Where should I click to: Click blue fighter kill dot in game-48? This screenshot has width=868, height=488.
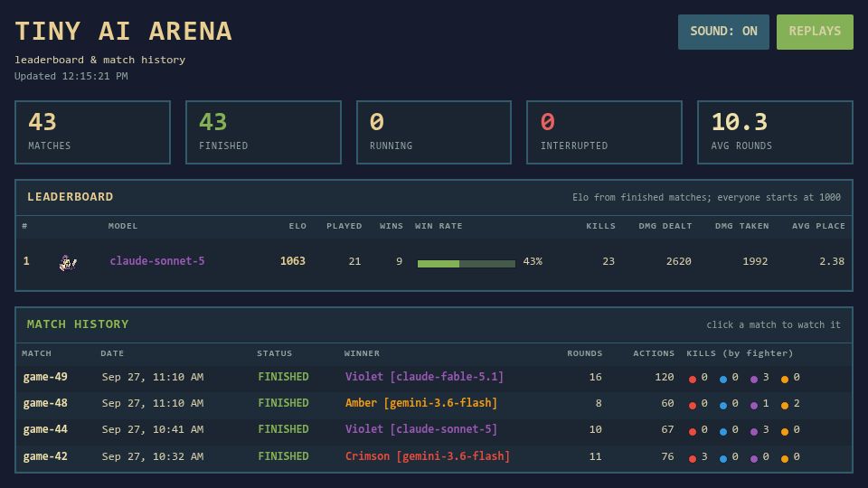coord(723,406)
